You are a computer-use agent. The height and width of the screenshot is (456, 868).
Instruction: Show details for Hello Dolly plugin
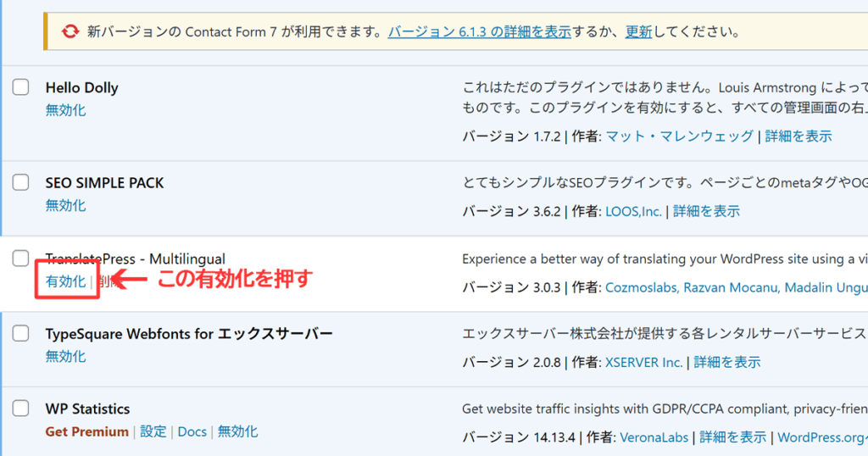(798, 136)
